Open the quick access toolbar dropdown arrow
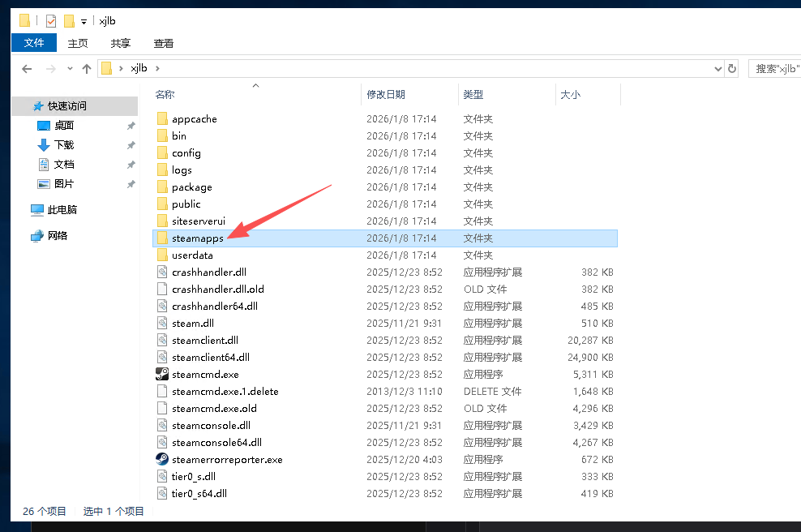This screenshot has height=532, width=801. pos(84,22)
